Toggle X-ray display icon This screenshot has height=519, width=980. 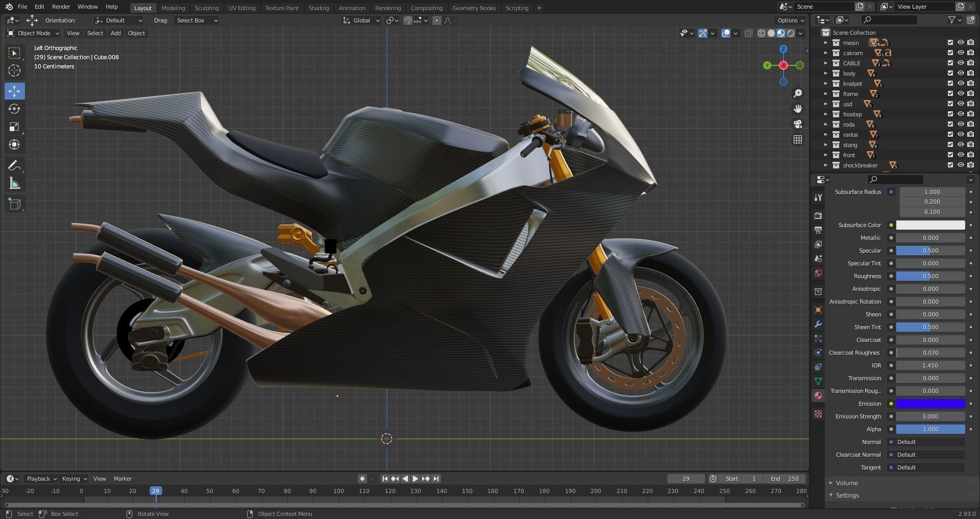click(x=749, y=33)
